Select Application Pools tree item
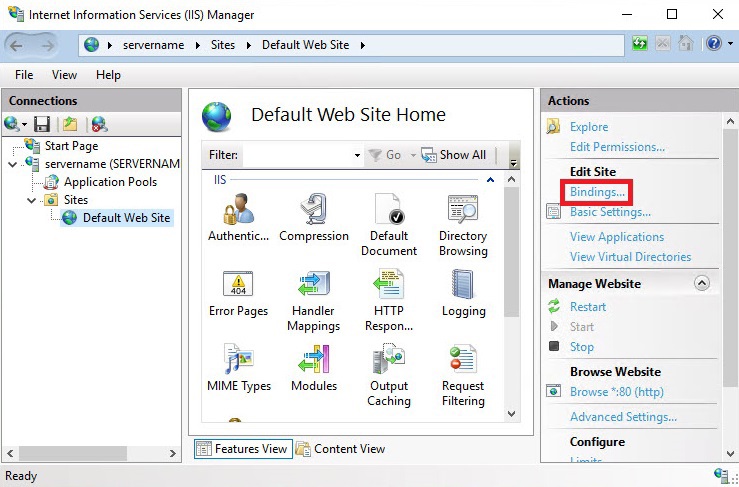Viewport: 739px width, 487px height. [110, 182]
